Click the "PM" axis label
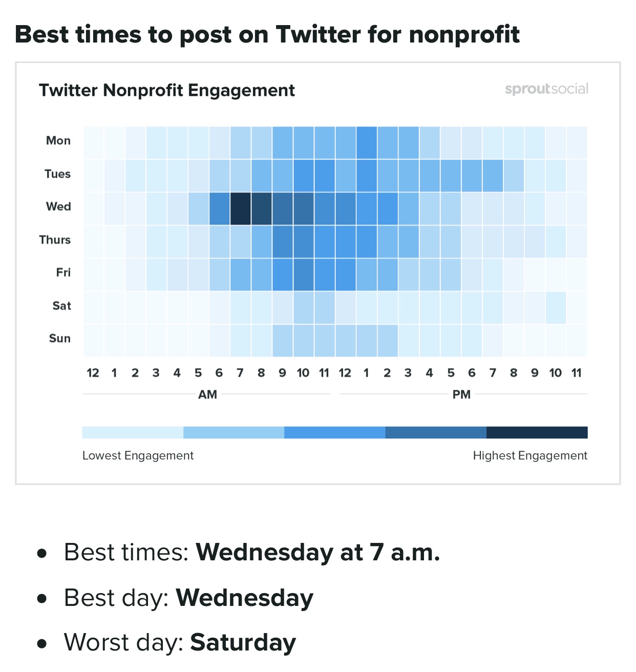This screenshot has height=672, width=636. [x=461, y=394]
